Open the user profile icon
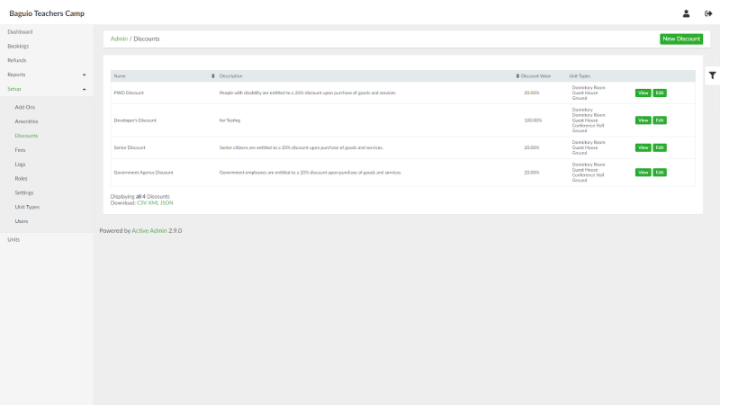 pos(686,13)
